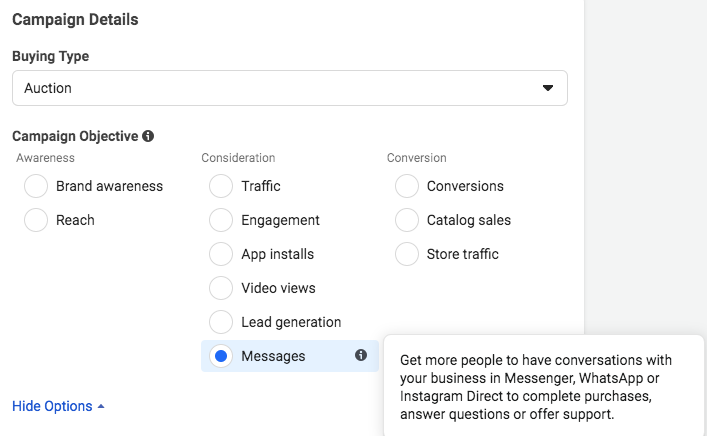Select the App installs option
Image resolution: width=707 pixels, height=436 pixels.
click(x=221, y=254)
